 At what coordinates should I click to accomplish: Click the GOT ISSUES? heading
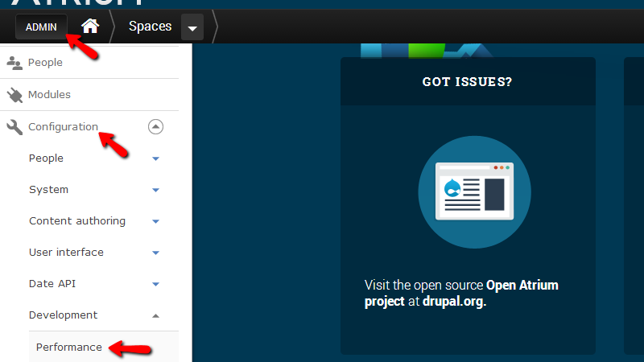pos(468,82)
